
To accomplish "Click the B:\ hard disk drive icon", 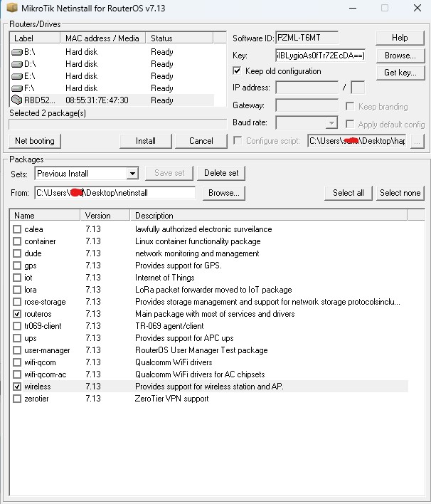I will click(x=16, y=52).
